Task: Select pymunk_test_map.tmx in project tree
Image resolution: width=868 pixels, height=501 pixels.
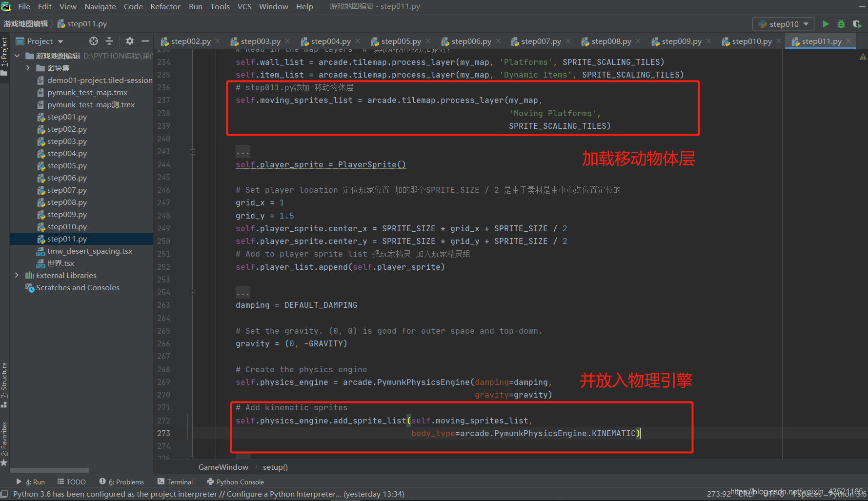Action: [x=87, y=92]
